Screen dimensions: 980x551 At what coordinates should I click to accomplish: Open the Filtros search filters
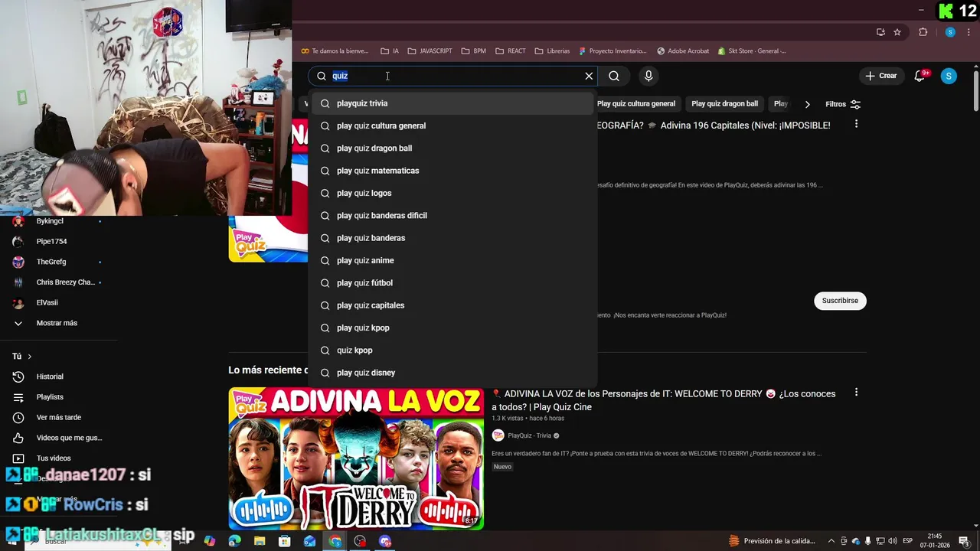coord(843,104)
